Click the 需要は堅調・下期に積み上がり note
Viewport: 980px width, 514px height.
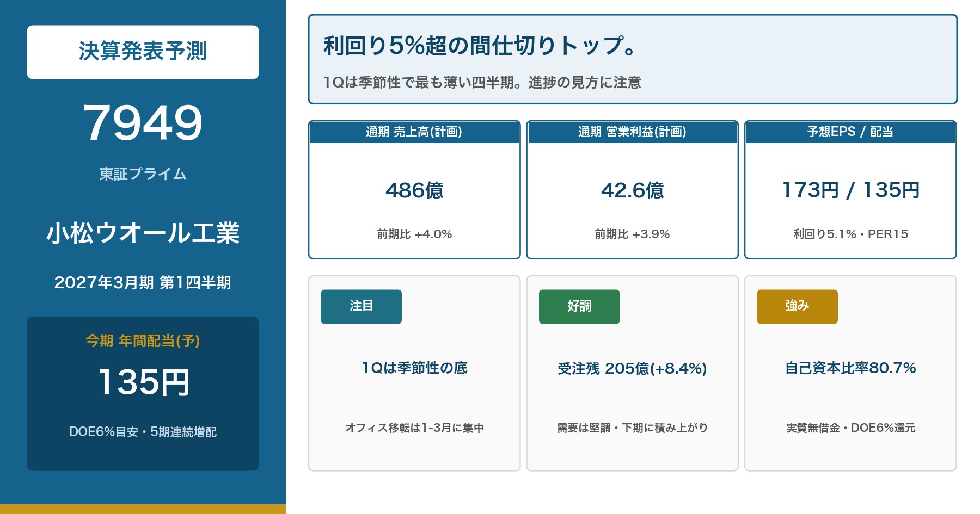pyautogui.click(x=632, y=428)
